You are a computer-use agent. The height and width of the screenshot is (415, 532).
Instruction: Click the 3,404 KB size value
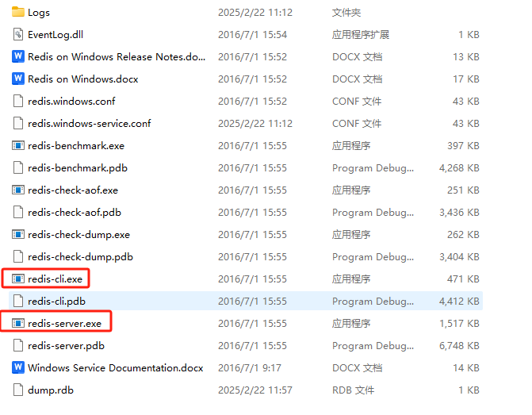(x=459, y=257)
